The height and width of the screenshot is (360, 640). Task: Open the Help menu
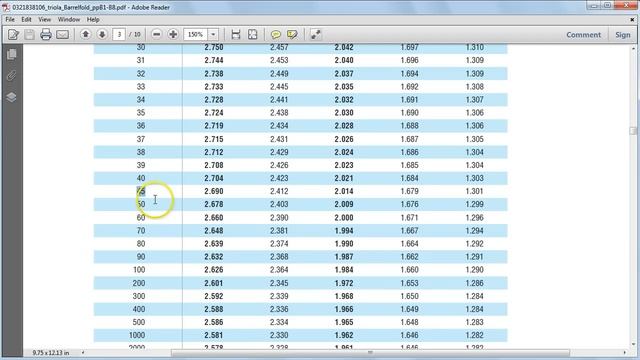tap(93, 20)
